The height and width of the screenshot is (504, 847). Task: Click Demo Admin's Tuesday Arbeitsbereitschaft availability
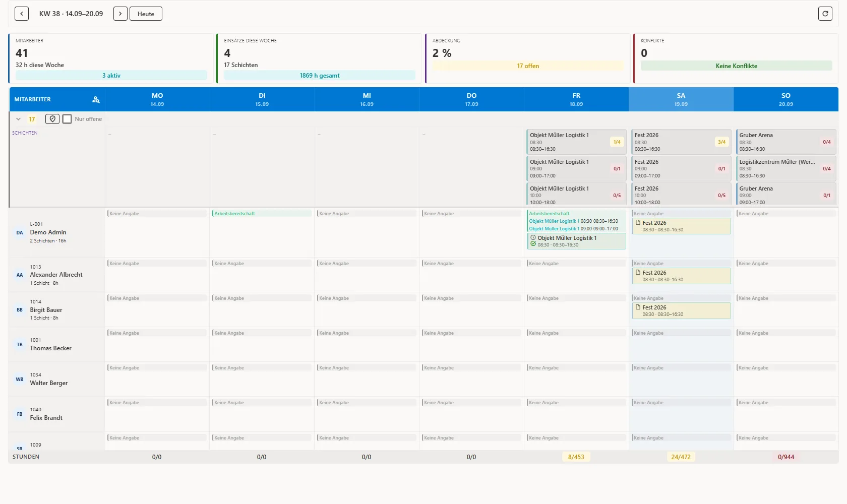(x=262, y=214)
